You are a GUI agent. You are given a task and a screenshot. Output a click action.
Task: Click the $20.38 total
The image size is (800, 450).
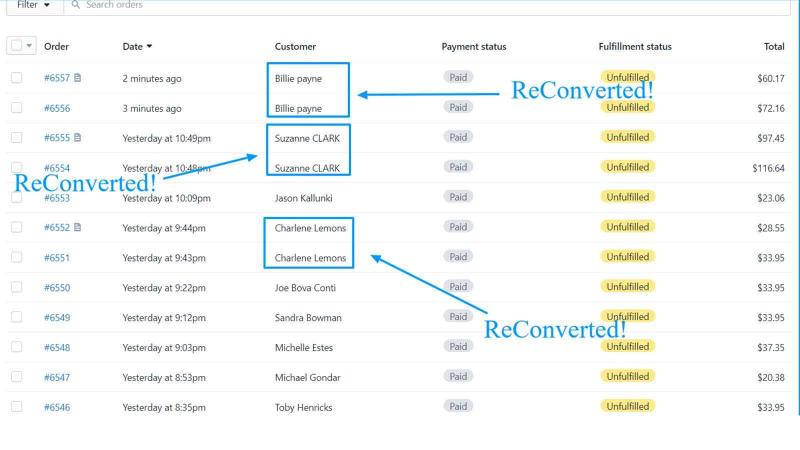(x=771, y=377)
